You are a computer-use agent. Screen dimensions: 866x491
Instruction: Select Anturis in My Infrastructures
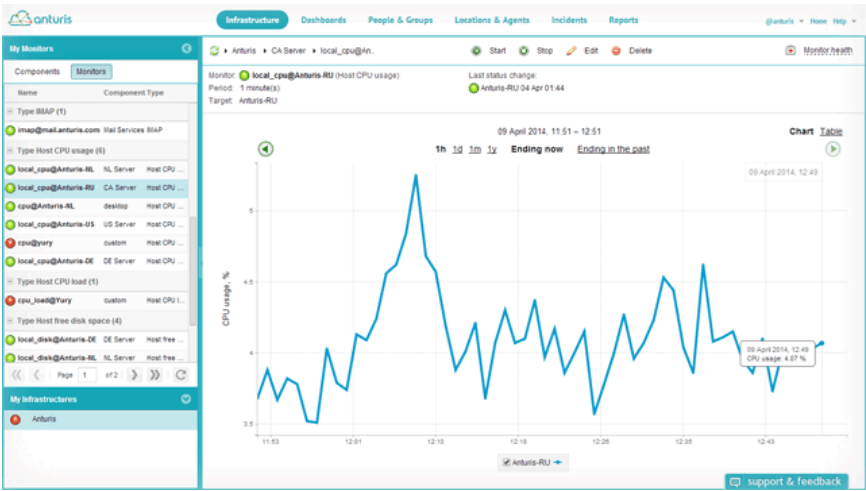click(x=100, y=420)
